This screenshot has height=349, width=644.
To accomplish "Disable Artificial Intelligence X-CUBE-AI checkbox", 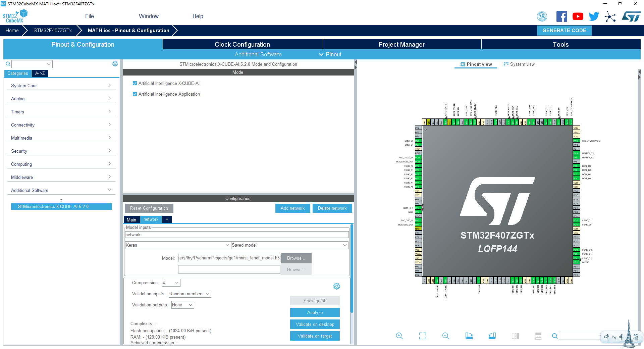I will tap(135, 83).
